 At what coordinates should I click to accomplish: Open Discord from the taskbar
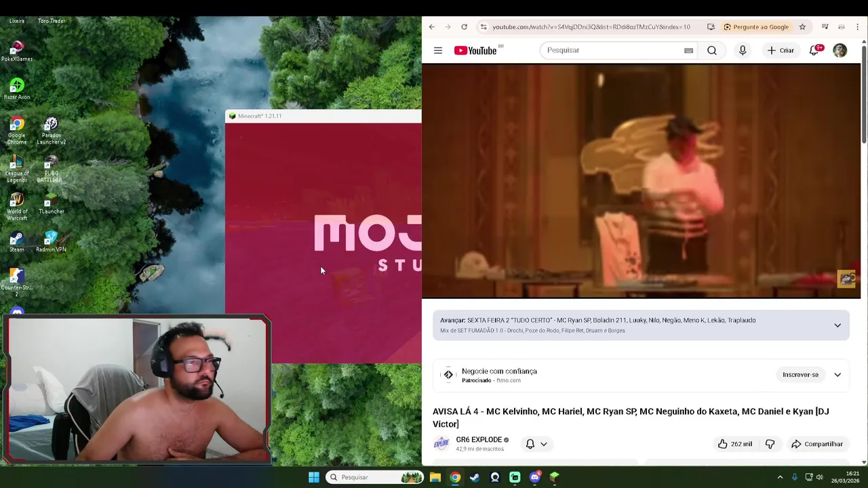pos(534,477)
